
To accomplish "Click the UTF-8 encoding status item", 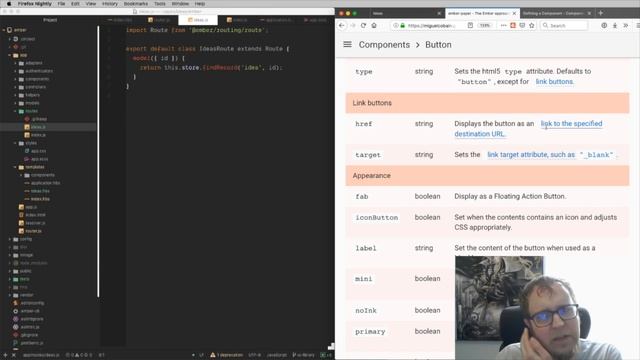I will coord(255,355).
